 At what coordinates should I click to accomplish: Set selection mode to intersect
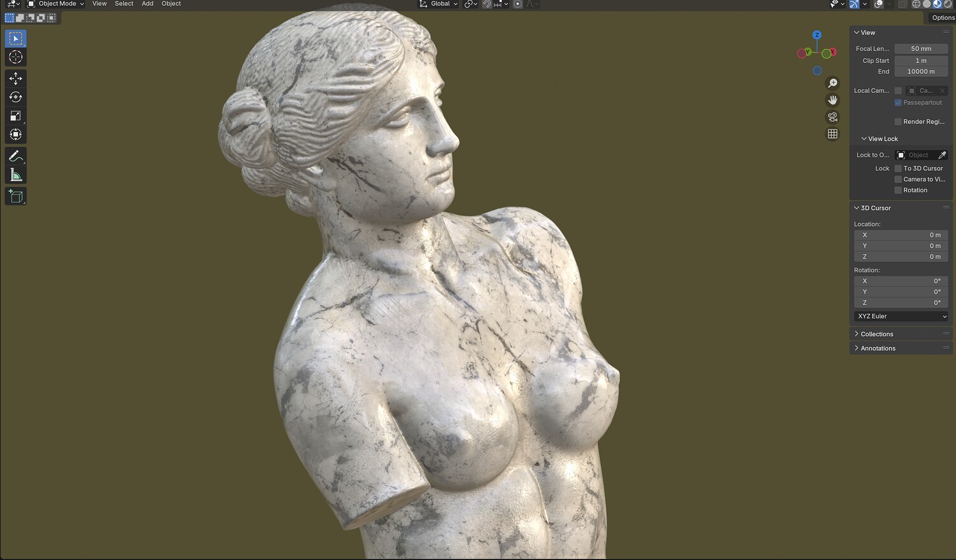pyautogui.click(x=51, y=18)
